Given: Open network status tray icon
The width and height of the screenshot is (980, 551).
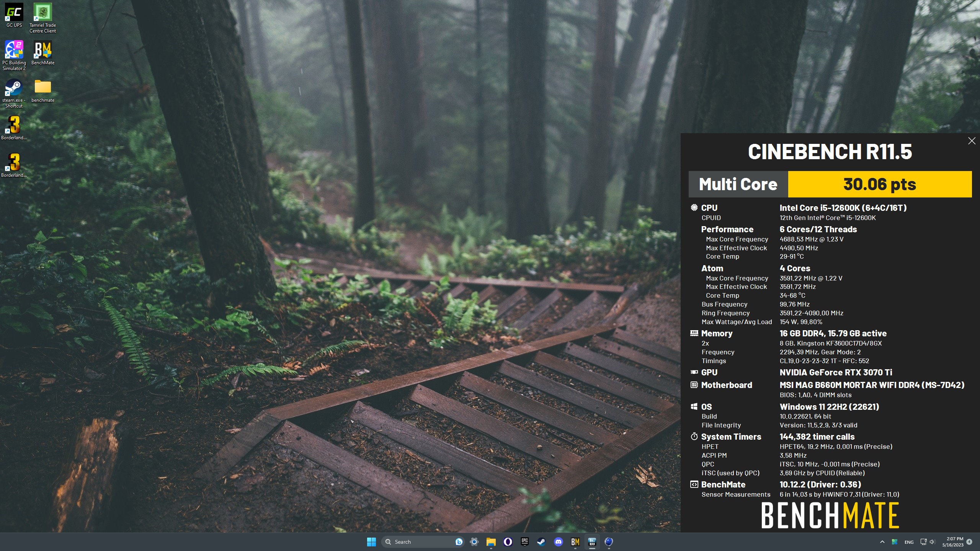Looking at the screenshot, I should point(923,542).
